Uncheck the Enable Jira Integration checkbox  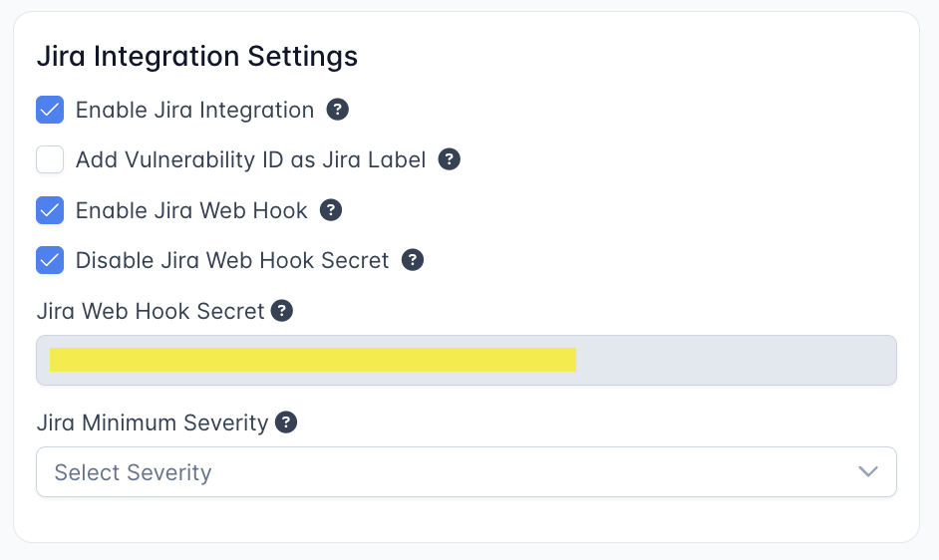pos(50,110)
